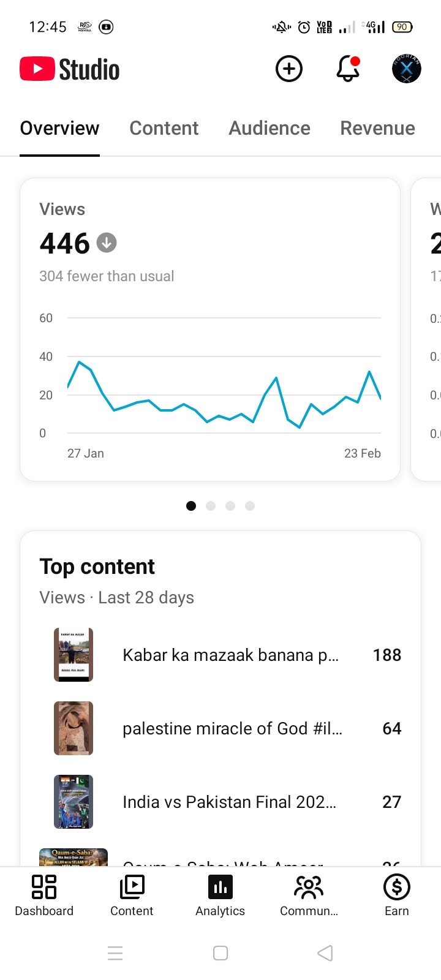Open Community in the bottom navigation
Screen dimensions: 441x980
(x=309, y=895)
